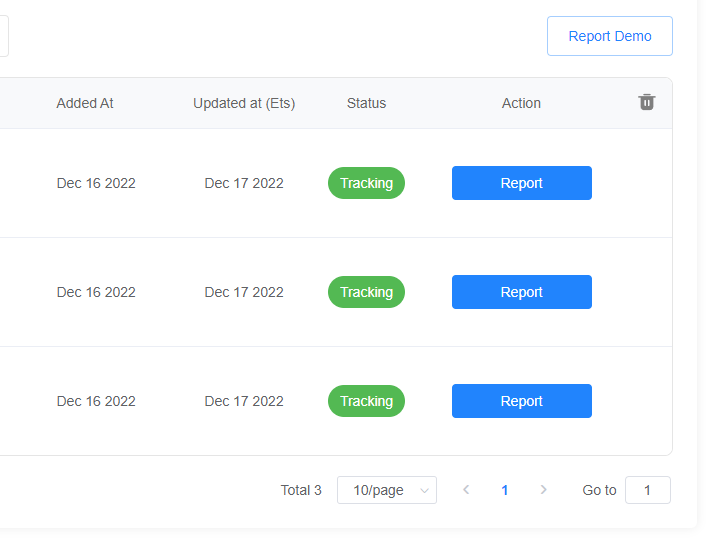Go to the next page arrow

[x=543, y=490]
